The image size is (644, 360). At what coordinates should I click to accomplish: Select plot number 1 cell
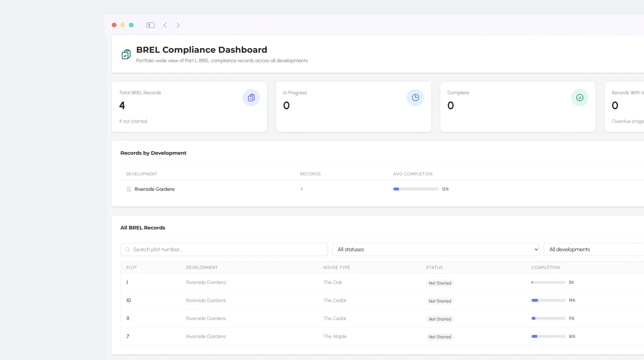coord(127,282)
